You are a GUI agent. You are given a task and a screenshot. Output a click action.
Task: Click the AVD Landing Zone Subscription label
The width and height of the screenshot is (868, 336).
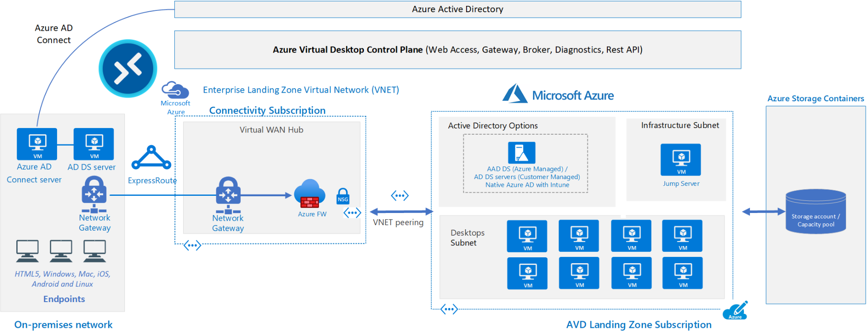coord(639,325)
